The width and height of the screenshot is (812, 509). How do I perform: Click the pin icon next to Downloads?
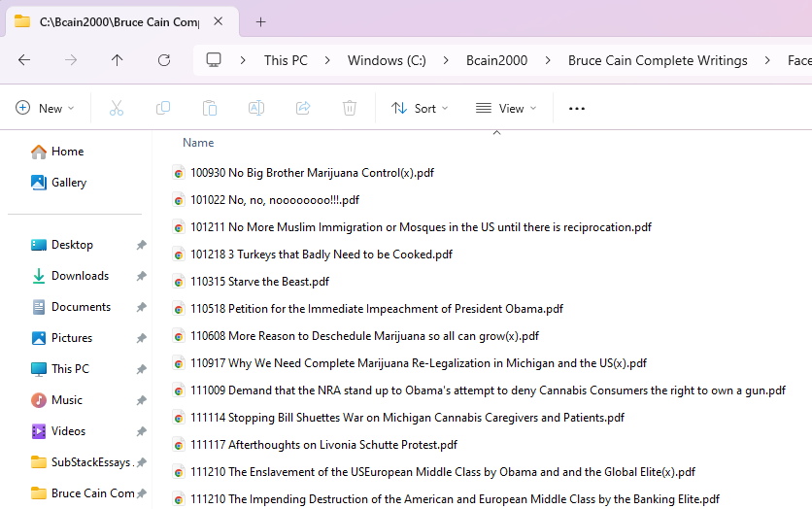tap(142, 276)
